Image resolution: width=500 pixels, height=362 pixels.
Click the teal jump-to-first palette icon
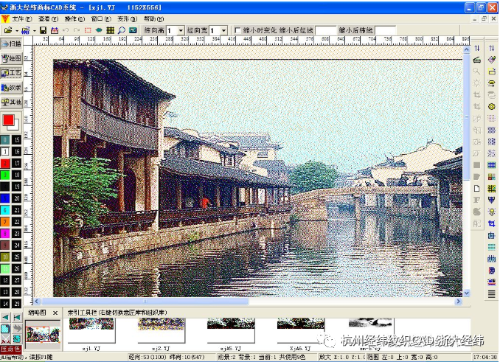coord(17,317)
